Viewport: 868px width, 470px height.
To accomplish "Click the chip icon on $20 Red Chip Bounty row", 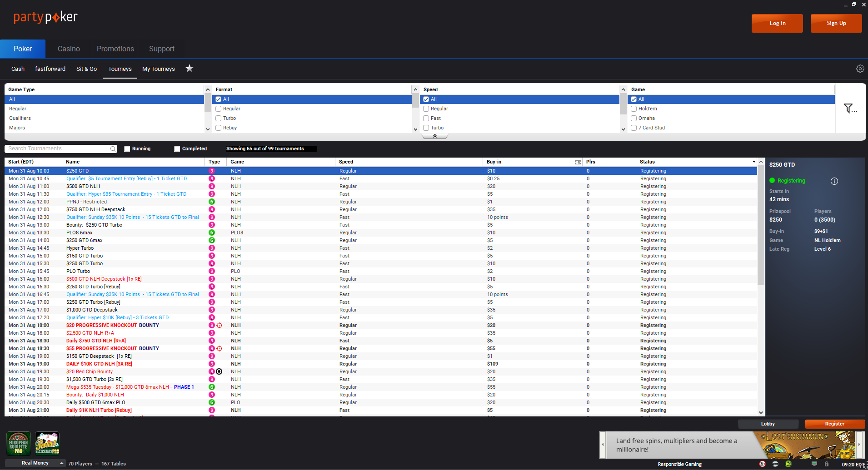I will 219,372.
